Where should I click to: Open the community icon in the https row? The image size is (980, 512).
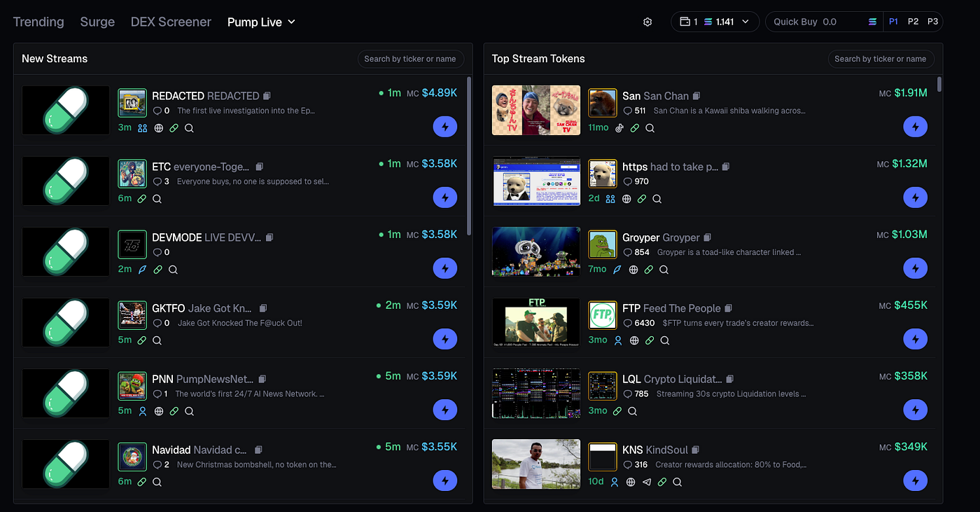pyautogui.click(x=610, y=199)
